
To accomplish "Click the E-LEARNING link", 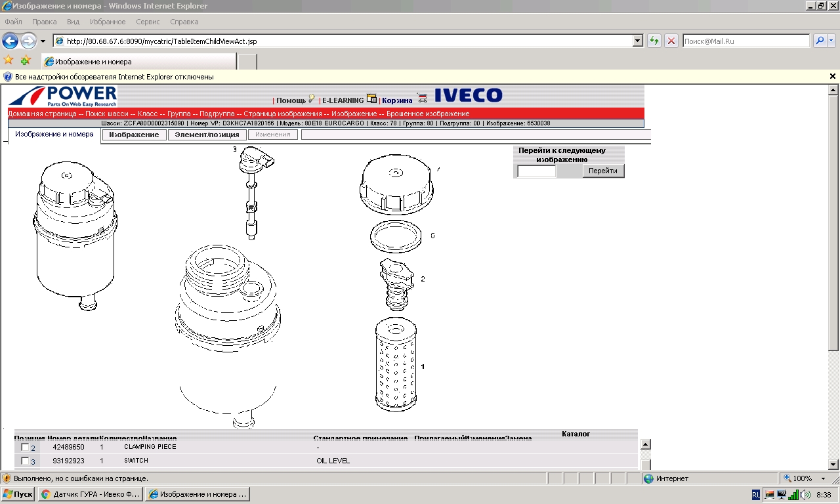I will click(x=343, y=100).
